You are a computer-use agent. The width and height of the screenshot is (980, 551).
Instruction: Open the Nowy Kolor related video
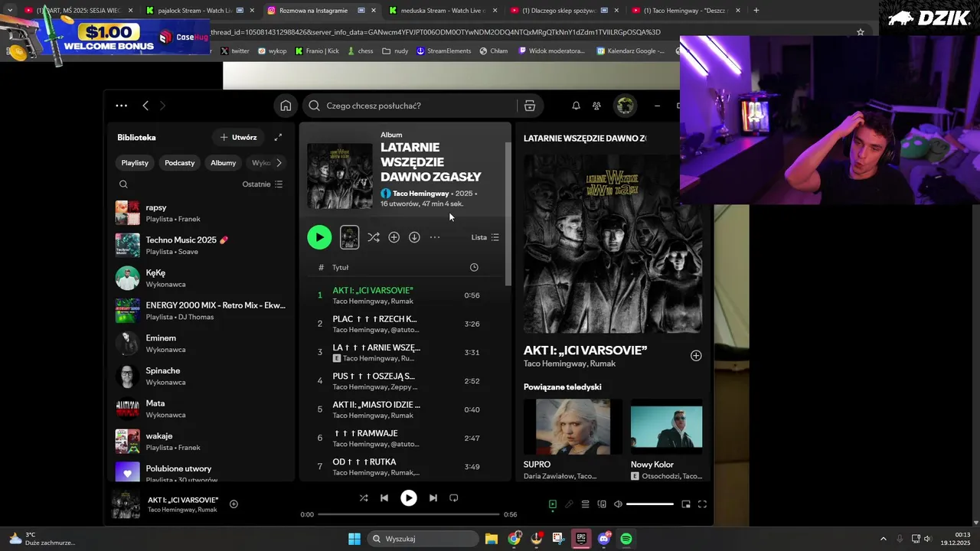tap(666, 426)
